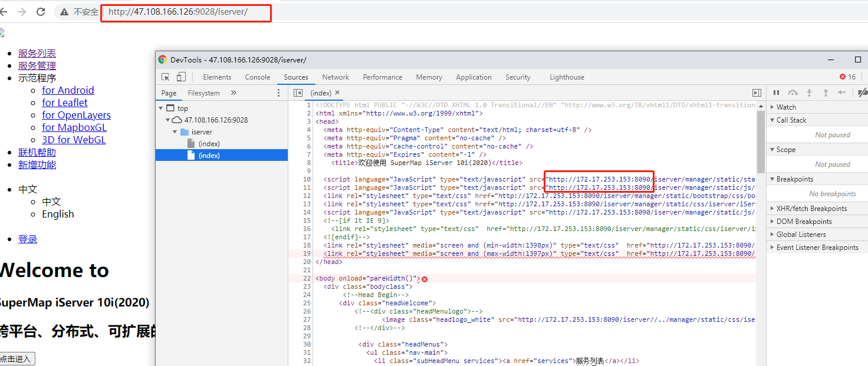Show more navigator tabs with the chevron
The height and width of the screenshot is (366, 868).
tap(234, 93)
